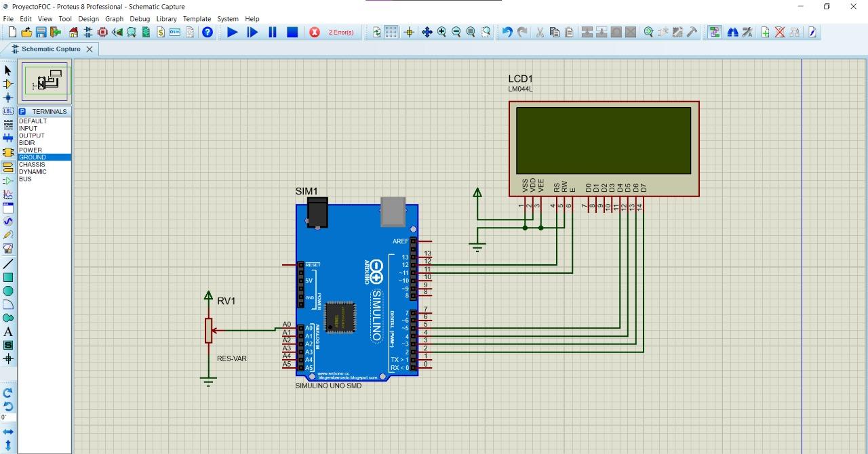
Task: Search and tag with binoculars icon
Action: 732,32
